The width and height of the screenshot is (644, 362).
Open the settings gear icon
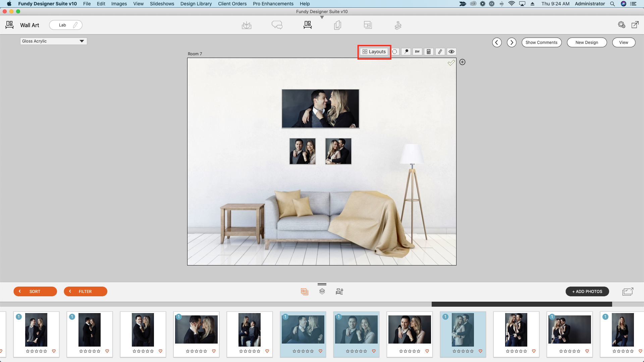tap(622, 25)
